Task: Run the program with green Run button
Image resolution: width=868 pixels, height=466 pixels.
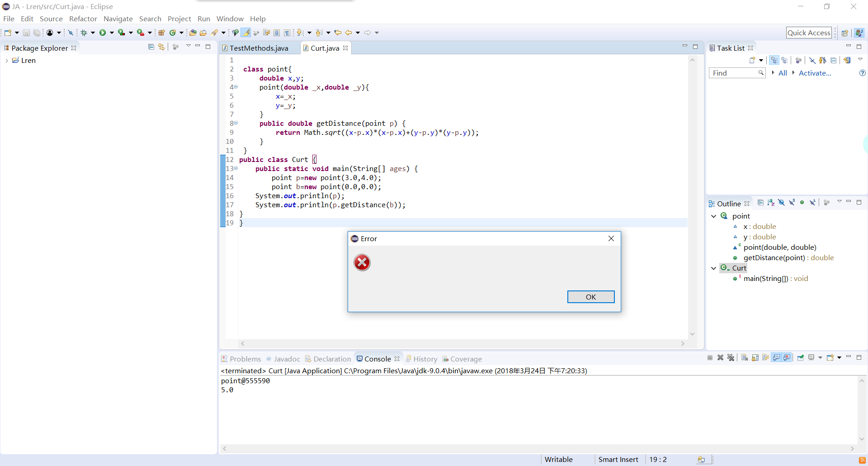Action: (x=103, y=33)
